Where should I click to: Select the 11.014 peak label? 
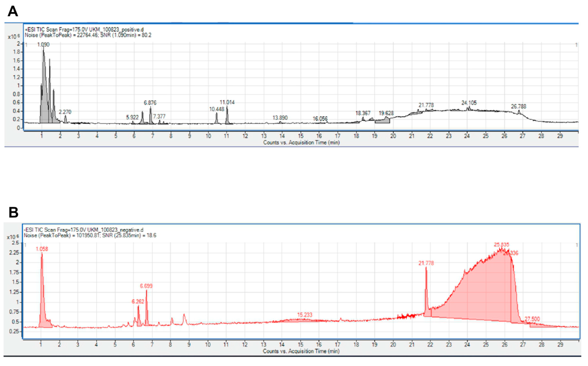227,102
